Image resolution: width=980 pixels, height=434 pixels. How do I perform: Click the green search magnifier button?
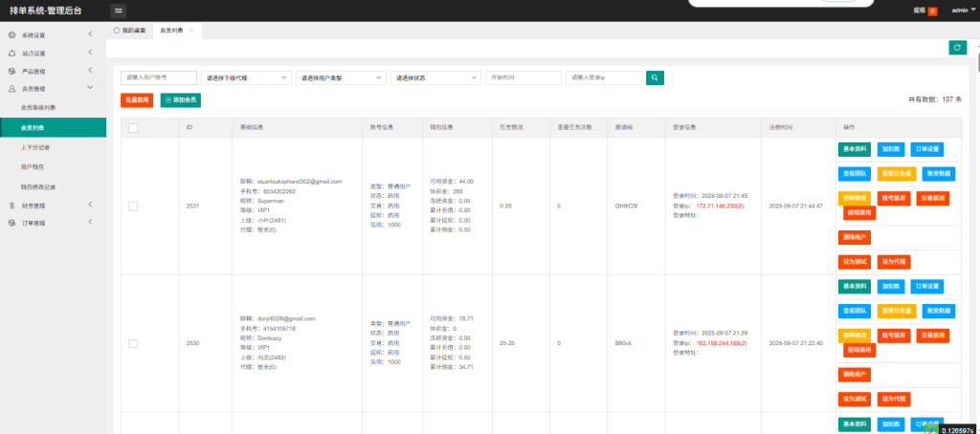click(x=655, y=77)
